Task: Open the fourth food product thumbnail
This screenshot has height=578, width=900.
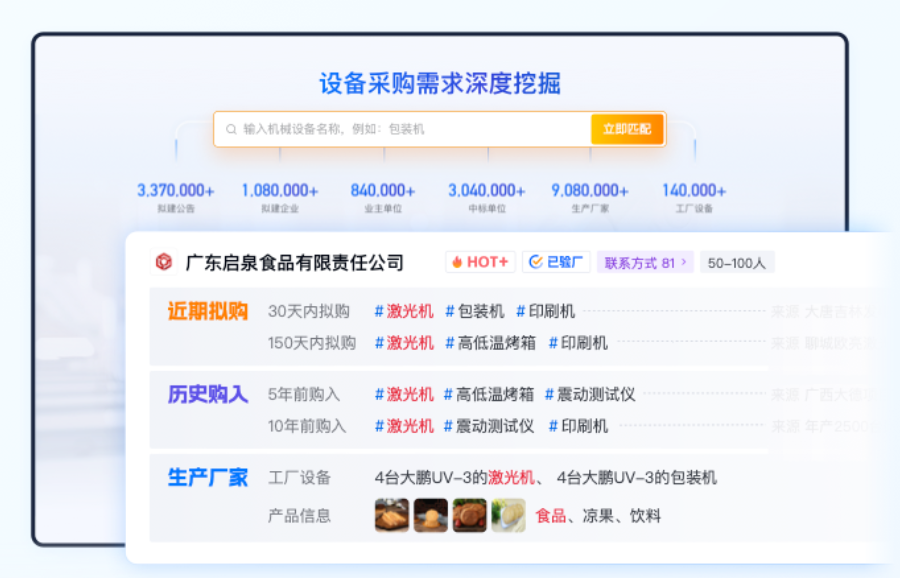Action: pos(508,515)
